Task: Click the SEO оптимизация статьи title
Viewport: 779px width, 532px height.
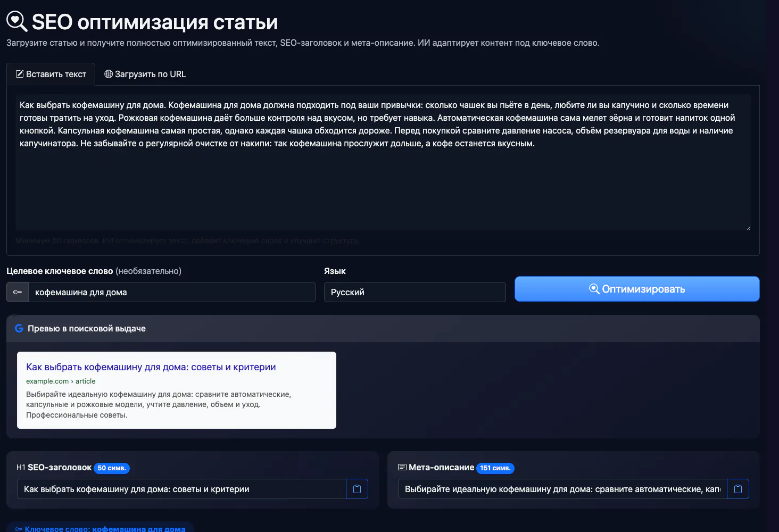Action: pos(155,22)
